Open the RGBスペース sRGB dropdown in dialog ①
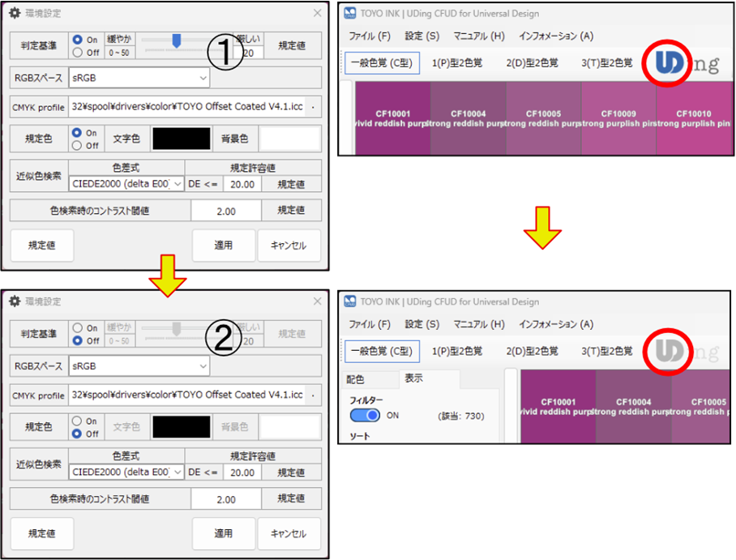The image size is (736, 560). pyautogui.click(x=139, y=78)
